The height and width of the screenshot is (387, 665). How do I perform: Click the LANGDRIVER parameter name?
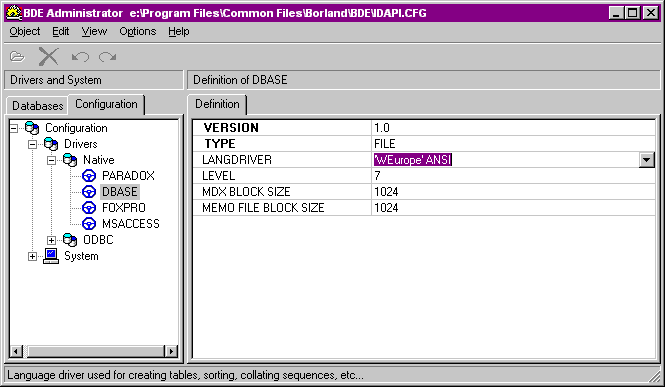[237, 160]
